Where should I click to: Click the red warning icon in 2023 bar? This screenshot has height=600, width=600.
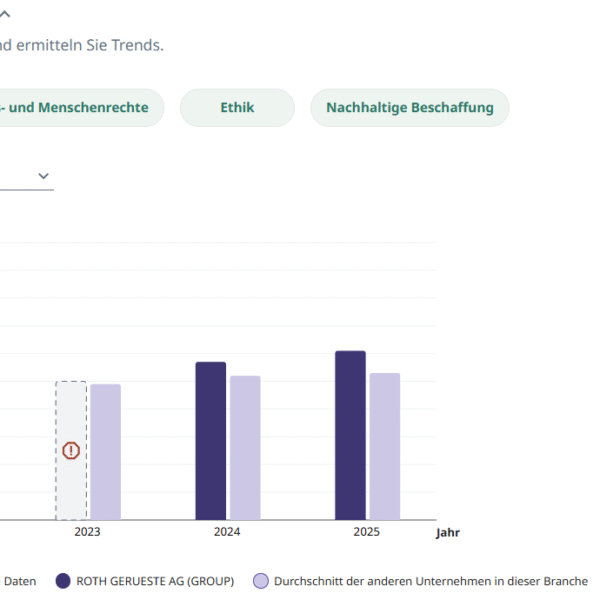(x=71, y=450)
